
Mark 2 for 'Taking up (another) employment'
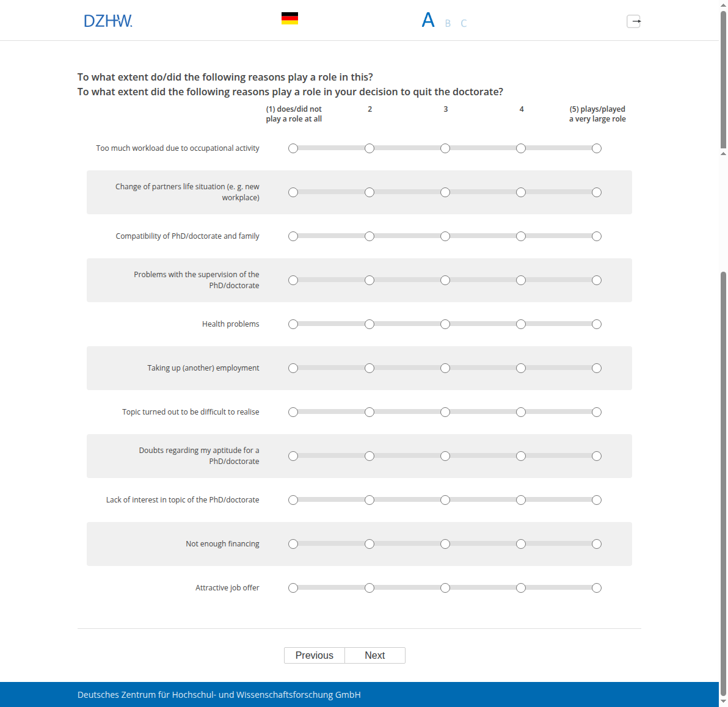[x=369, y=368]
